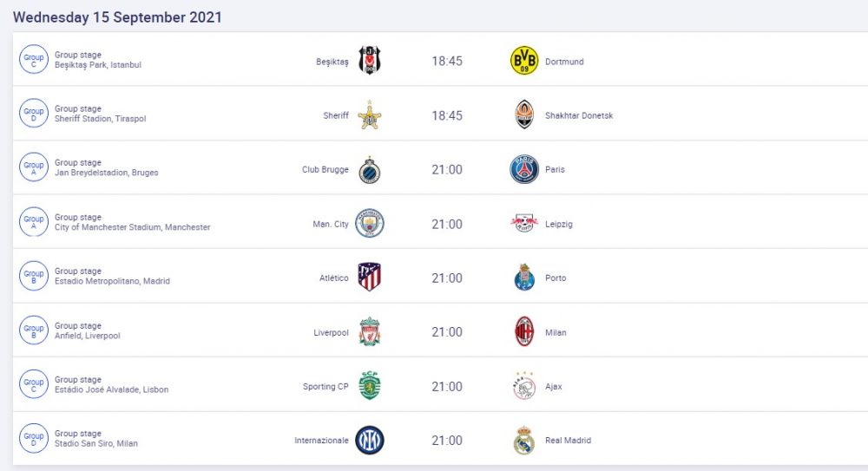The image size is (868, 471).
Task: Click the Ajax club logo
Action: [x=524, y=386]
